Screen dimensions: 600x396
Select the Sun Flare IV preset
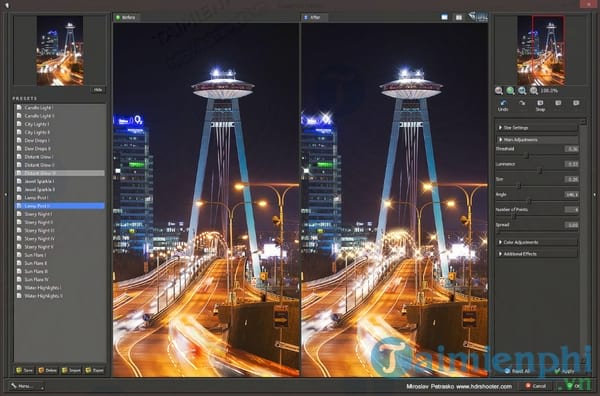[x=60, y=279]
